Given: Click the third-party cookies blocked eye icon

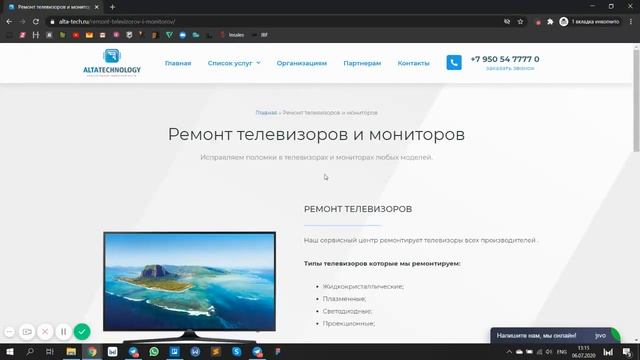Looking at the screenshot, I should [x=507, y=22].
